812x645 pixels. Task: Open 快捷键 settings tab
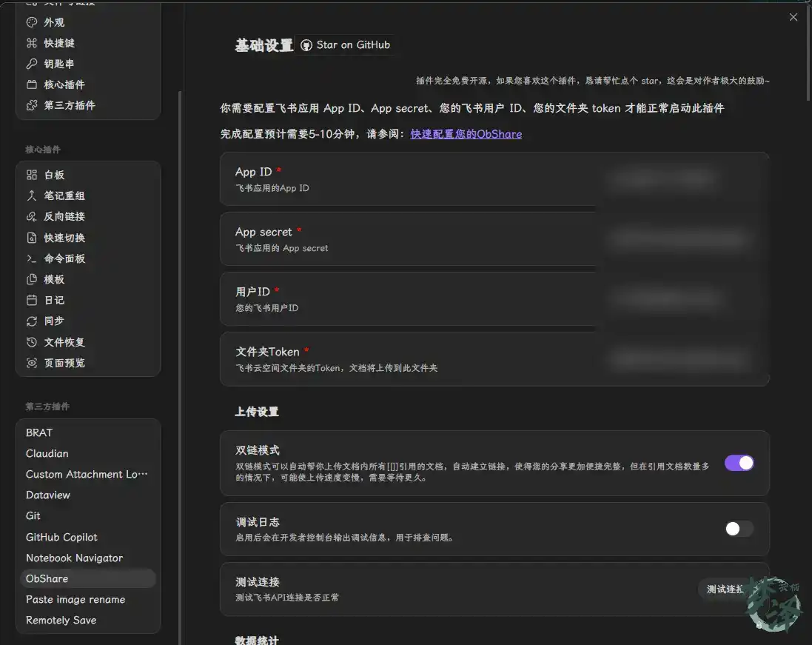click(x=88, y=43)
